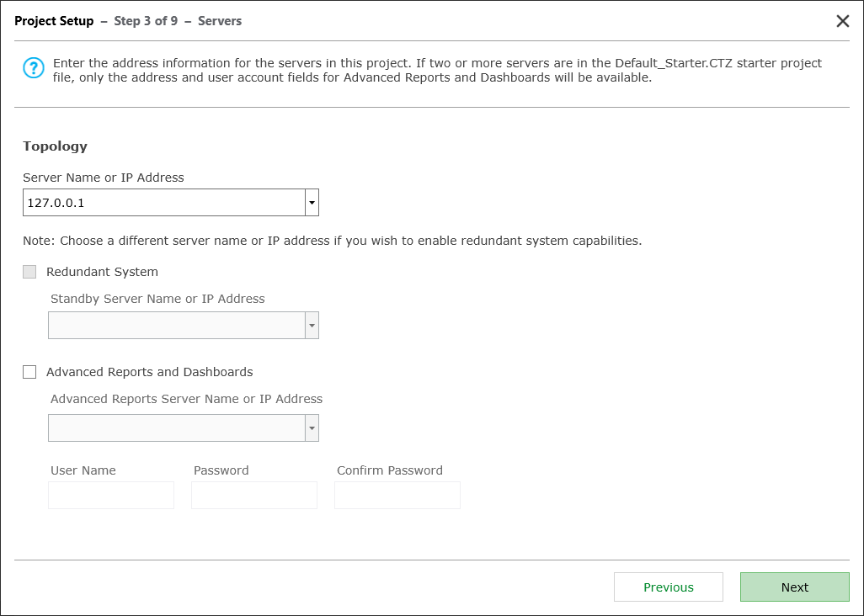Click the Servers step label
The width and height of the screenshot is (864, 616).
tap(219, 21)
